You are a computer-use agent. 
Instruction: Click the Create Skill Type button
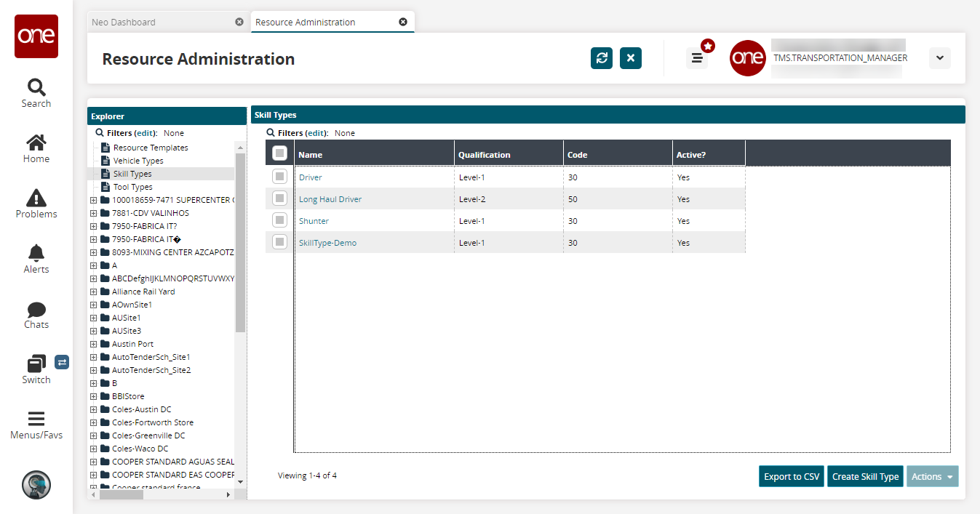coord(865,477)
